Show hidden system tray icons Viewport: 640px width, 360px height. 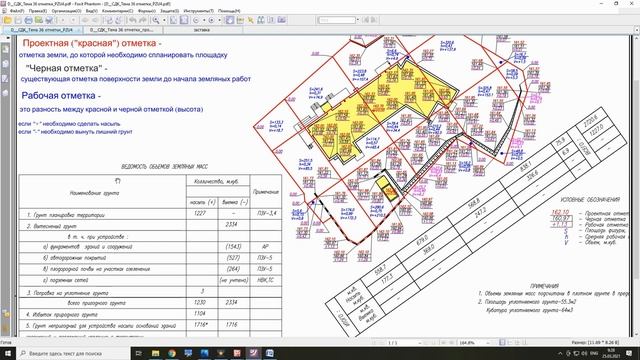[x=560, y=353]
